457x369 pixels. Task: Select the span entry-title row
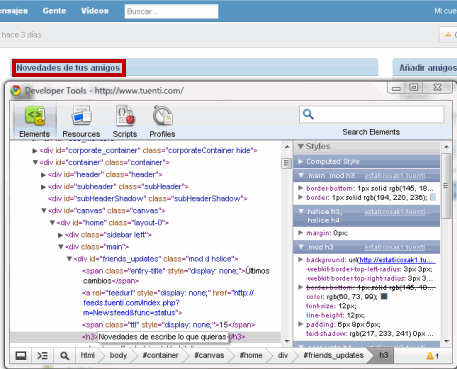(x=176, y=276)
